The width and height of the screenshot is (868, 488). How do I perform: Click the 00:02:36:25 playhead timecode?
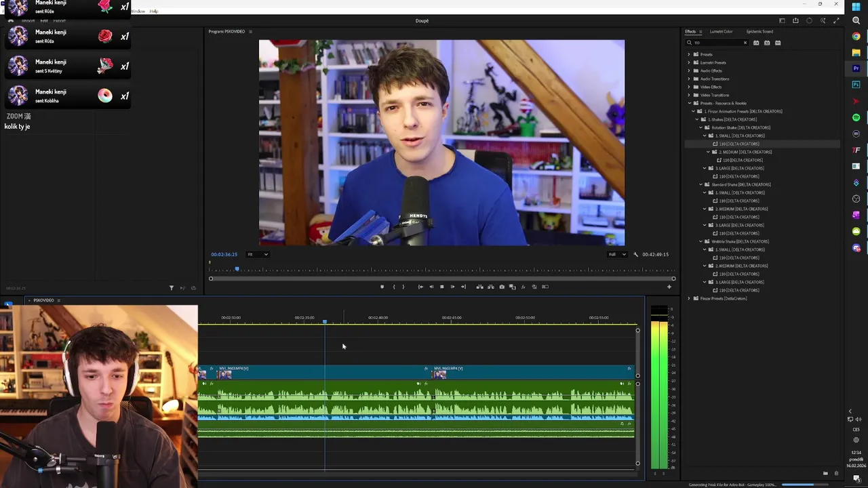pos(224,254)
